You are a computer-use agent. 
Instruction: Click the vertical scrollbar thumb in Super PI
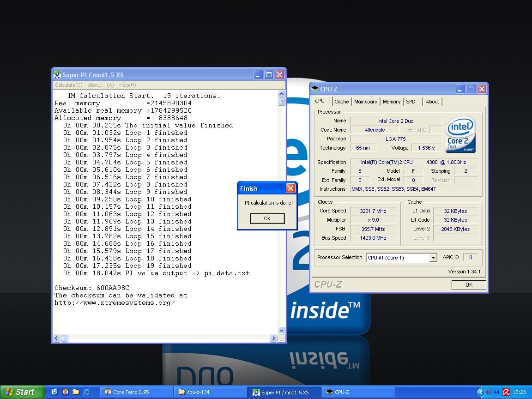(282, 102)
